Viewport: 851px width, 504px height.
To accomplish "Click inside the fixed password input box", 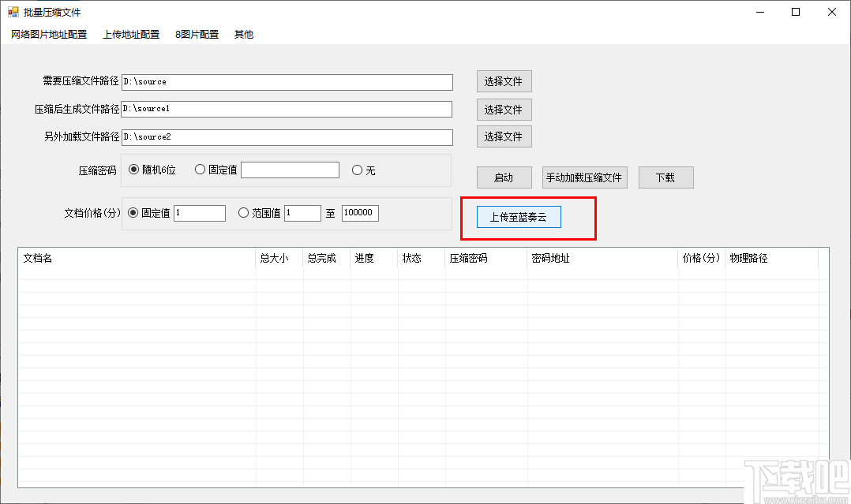I will click(290, 169).
